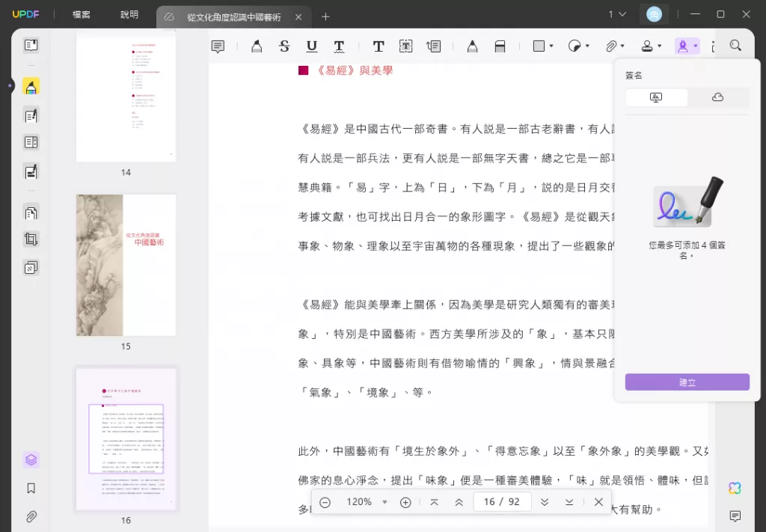Open the window count dropdown labeled 1

coord(617,15)
